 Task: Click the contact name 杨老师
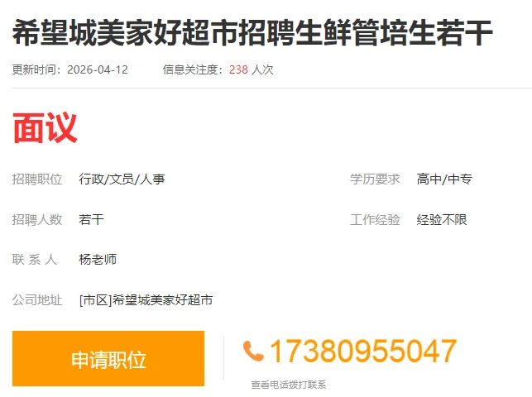pos(98,260)
